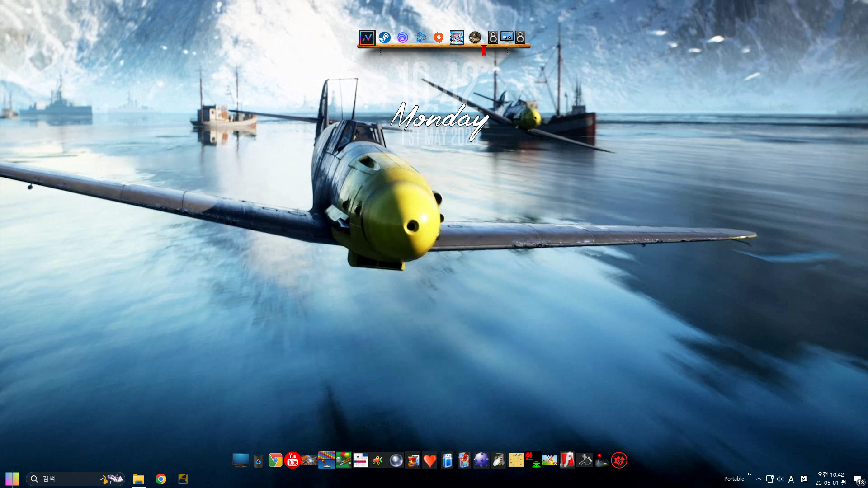Click the 검색 taskbar search box

pos(75,479)
